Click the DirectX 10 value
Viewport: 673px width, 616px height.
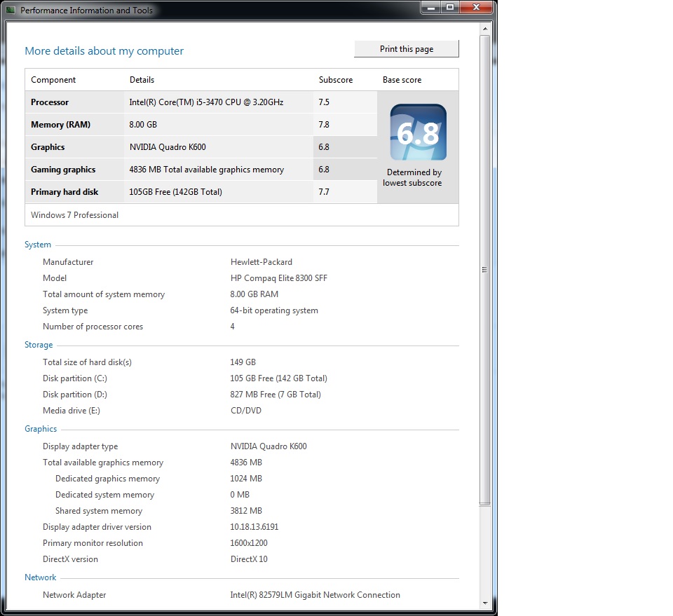(249, 559)
